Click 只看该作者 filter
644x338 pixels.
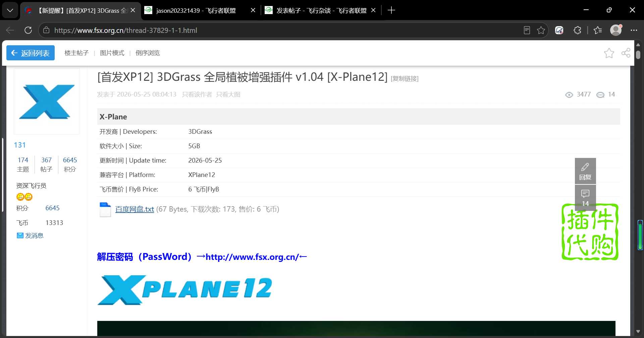[197, 94]
